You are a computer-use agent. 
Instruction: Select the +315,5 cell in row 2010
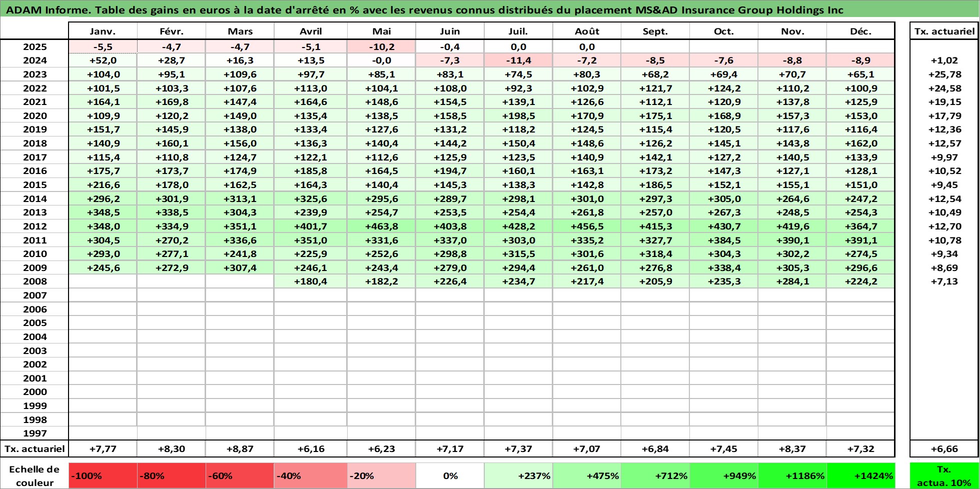[518, 254]
